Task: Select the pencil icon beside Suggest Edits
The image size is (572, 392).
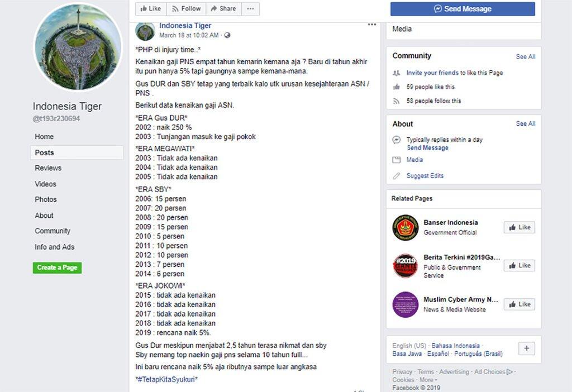Action: point(397,175)
